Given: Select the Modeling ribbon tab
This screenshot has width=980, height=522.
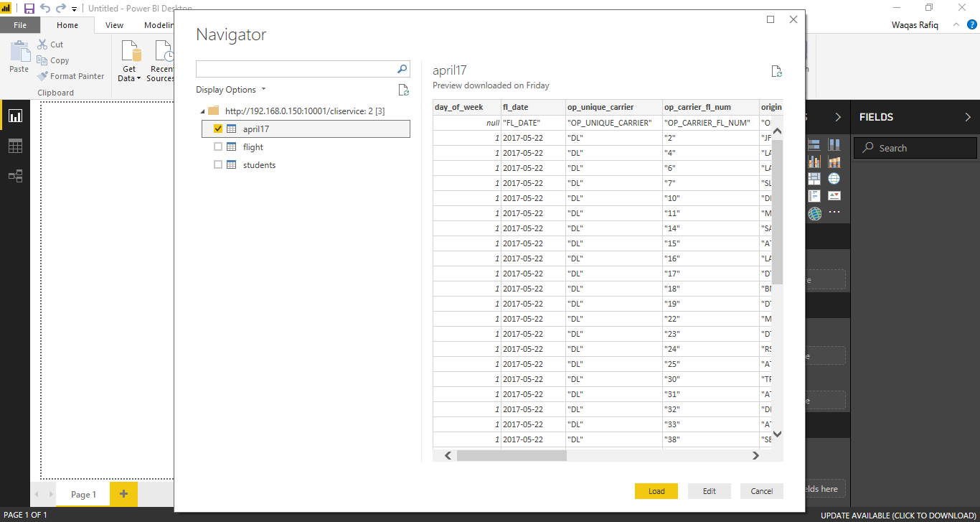Looking at the screenshot, I should point(159,25).
